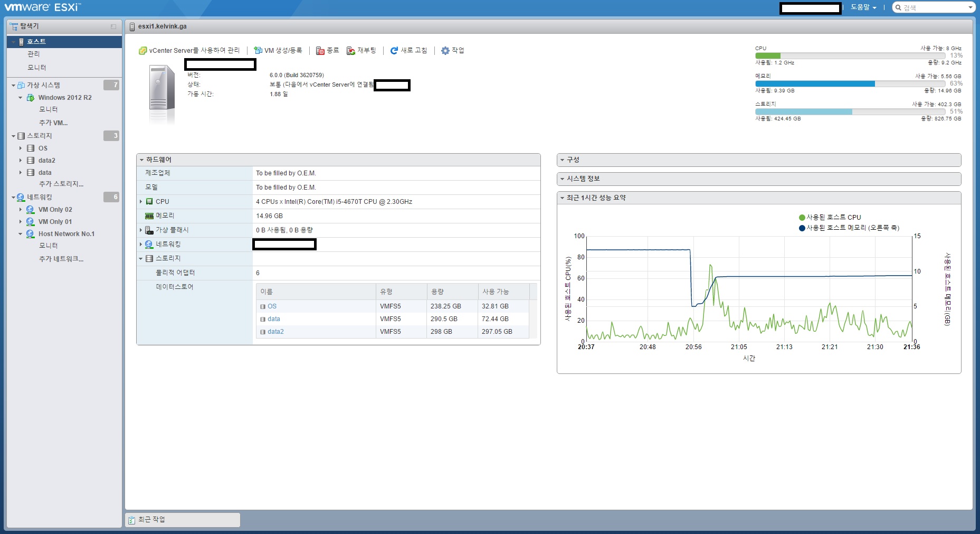Click the OS datastore icon in navigator

click(31, 148)
